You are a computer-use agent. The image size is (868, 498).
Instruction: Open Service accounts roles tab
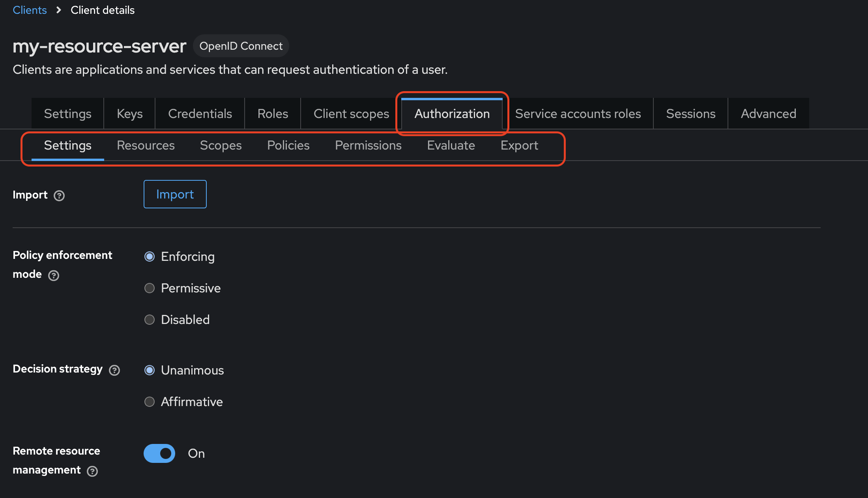click(x=578, y=114)
